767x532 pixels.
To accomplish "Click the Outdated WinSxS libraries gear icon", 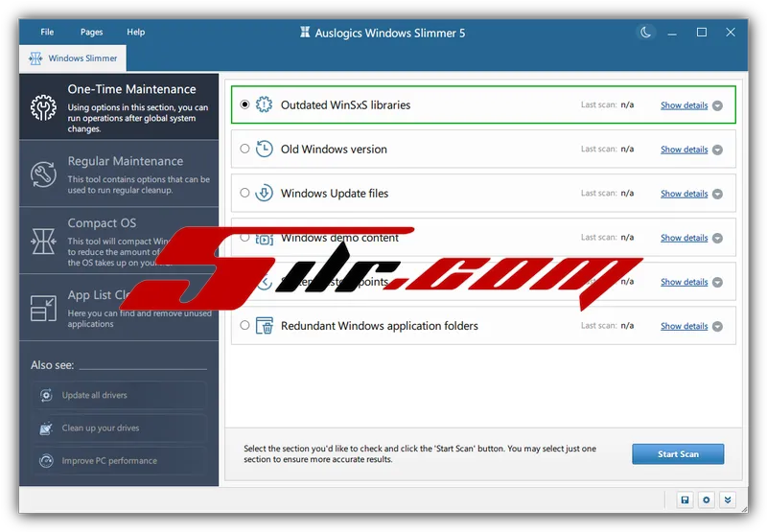I will (x=265, y=104).
